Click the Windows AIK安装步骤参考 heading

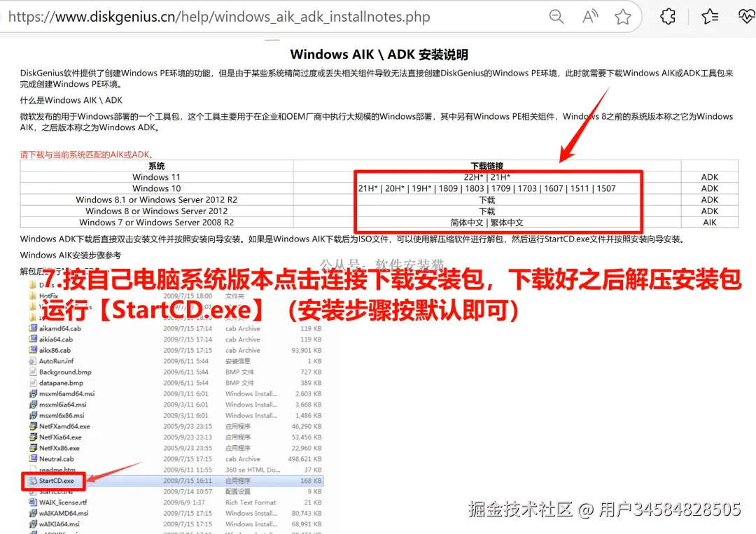71,255
